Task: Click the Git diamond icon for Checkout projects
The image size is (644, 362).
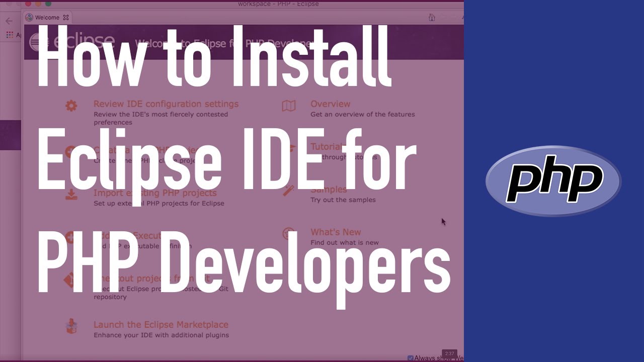Action: [x=71, y=280]
